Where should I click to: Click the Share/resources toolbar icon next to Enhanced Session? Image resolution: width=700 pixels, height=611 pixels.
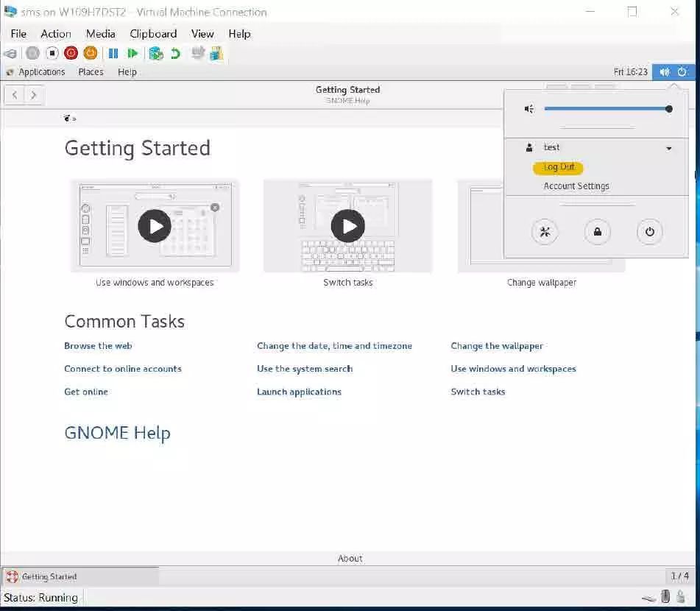click(x=216, y=53)
